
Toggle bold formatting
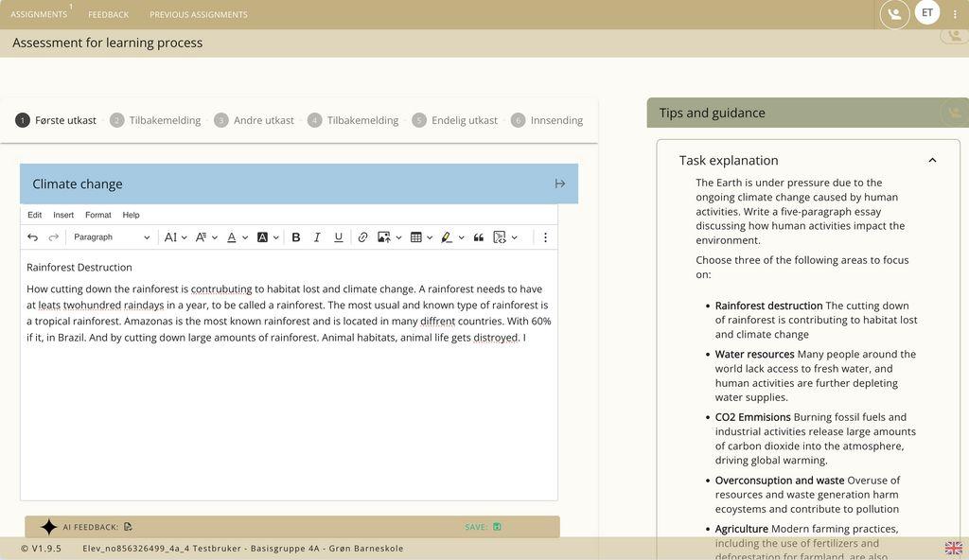(x=296, y=237)
